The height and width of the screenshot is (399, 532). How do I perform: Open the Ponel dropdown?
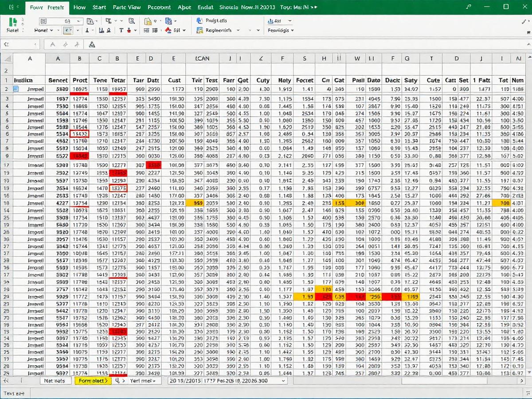pos(52,30)
